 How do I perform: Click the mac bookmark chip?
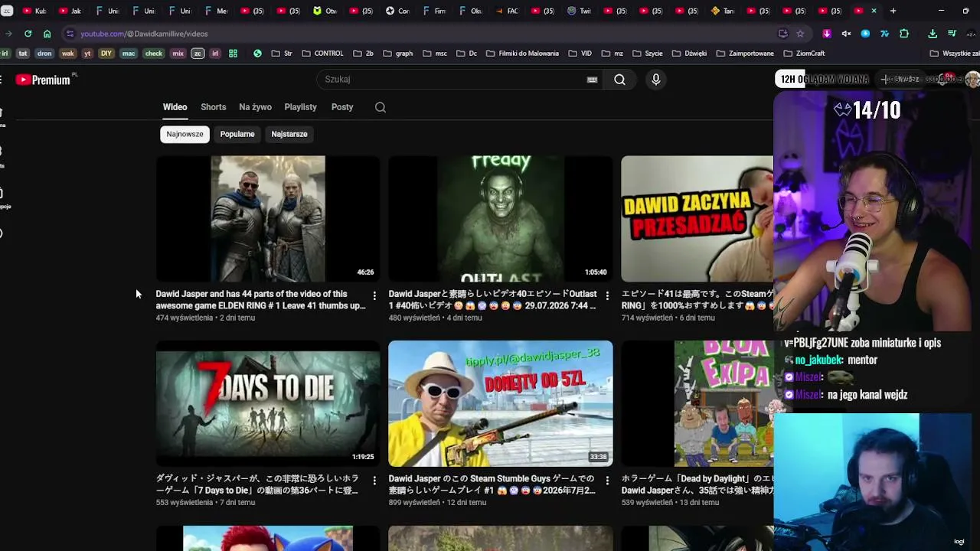[129, 54]
